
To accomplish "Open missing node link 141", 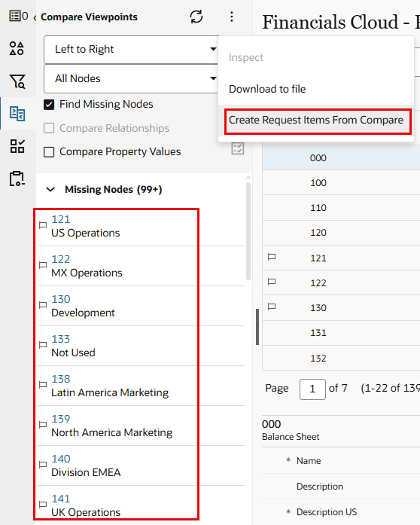I will coord(60,499).
